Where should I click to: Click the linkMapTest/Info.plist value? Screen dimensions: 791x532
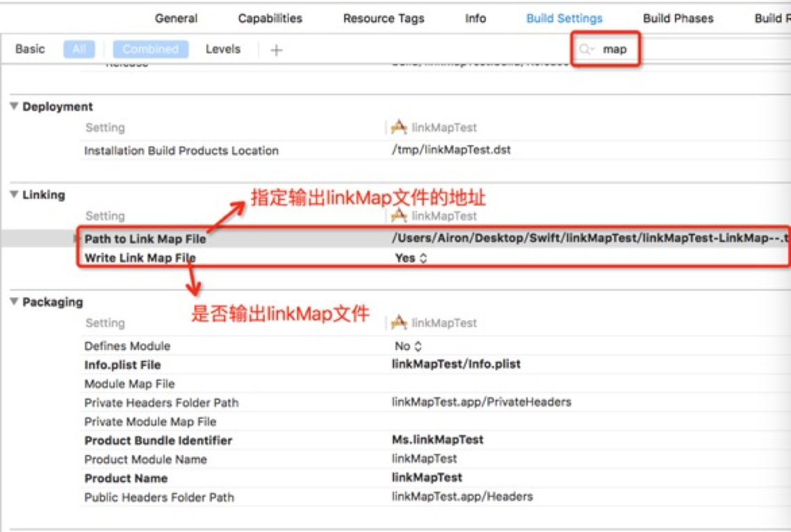[x=456, y=364]
